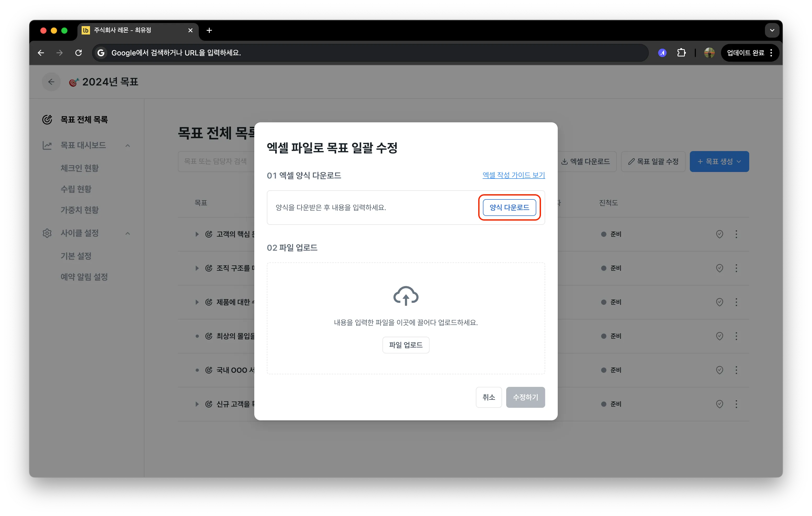Expand the 제품에 대한 goal row

pos(197,302)
